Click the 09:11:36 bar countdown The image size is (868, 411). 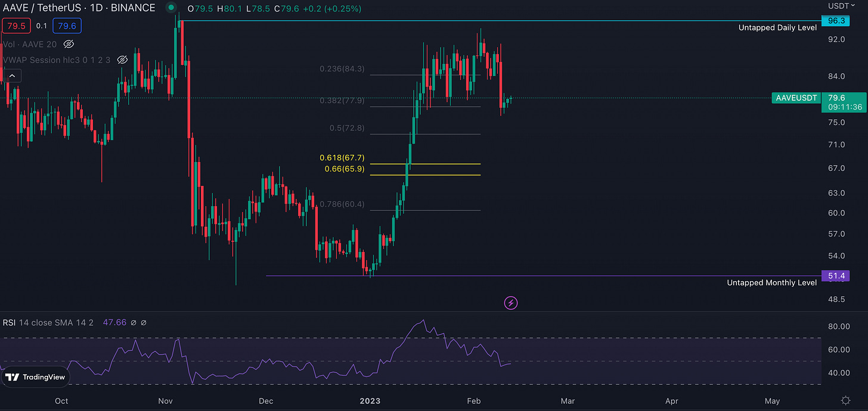844,107
